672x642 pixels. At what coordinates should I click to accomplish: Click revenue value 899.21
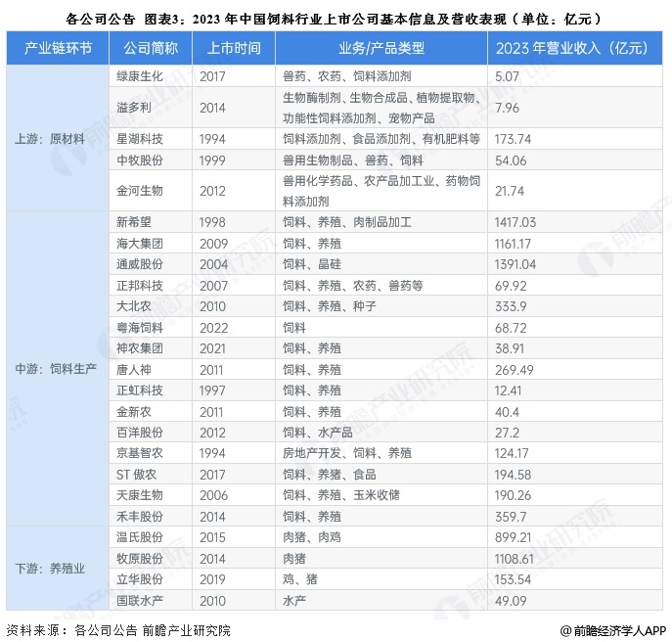513,537
